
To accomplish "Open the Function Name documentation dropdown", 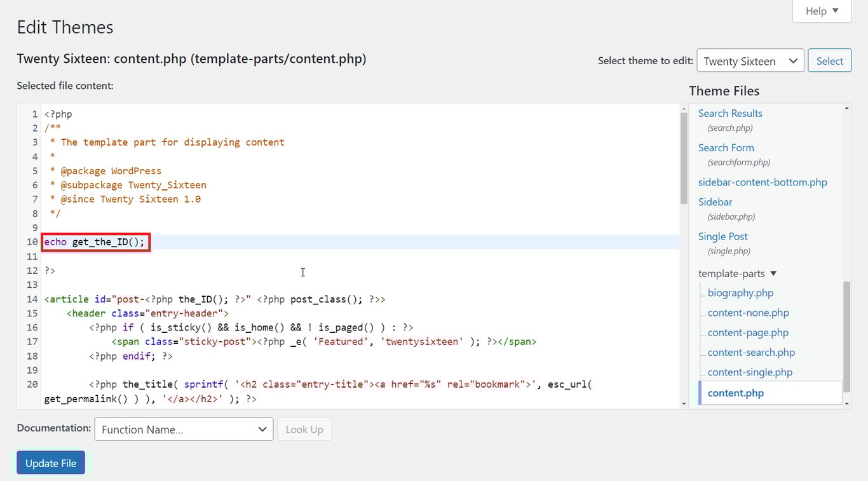I will pyautogui.click(x=183, y=429).
